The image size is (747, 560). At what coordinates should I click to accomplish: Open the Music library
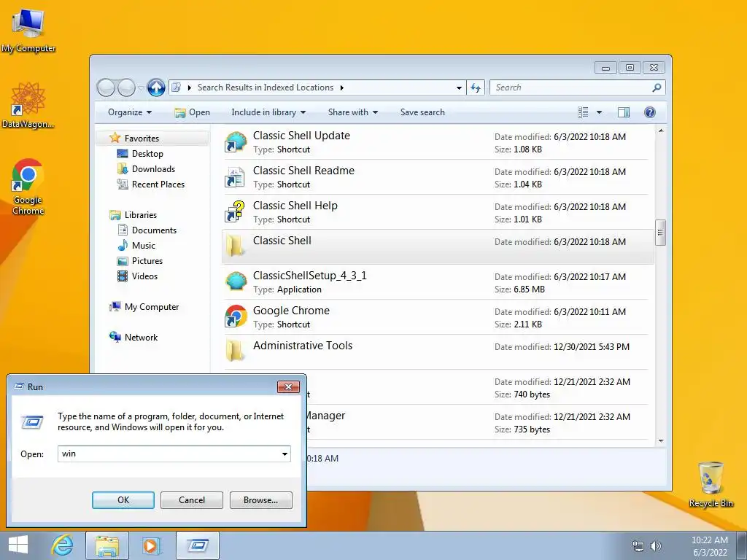coord(144,246)
